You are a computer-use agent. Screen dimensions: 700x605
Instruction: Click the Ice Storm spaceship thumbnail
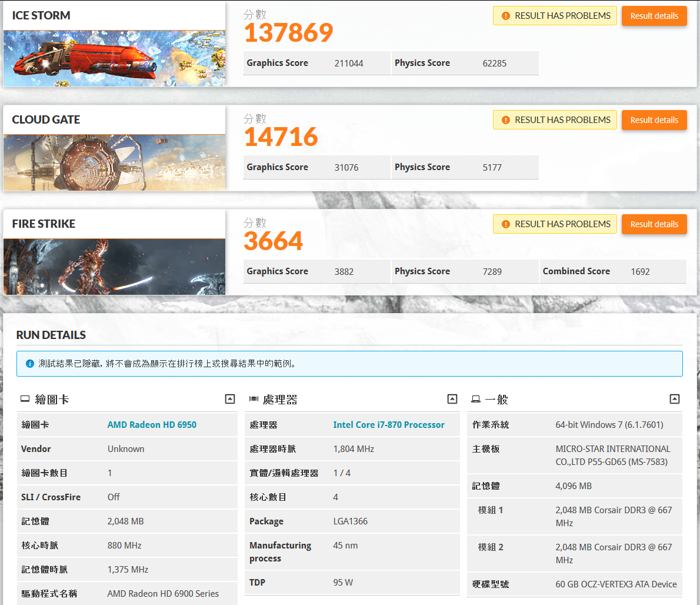115,58
